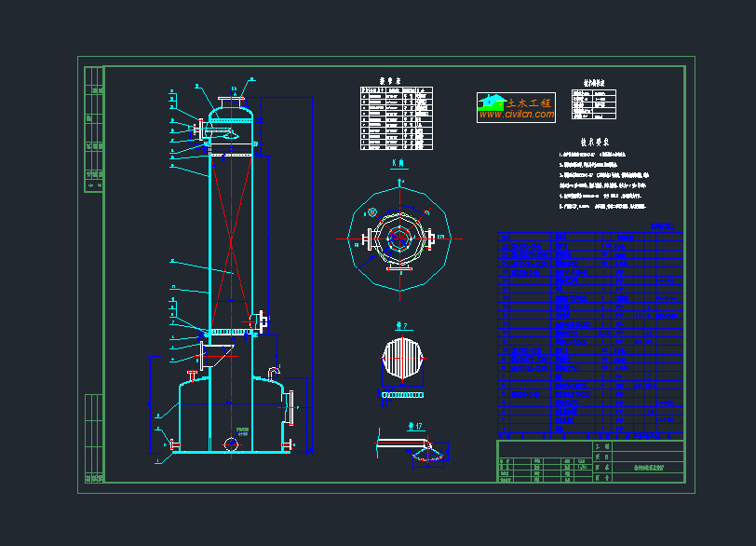The height and width of the screenshot is (546, 756).
Task: Click the manhole circle at tank bottom
Action: pos(232,444)
